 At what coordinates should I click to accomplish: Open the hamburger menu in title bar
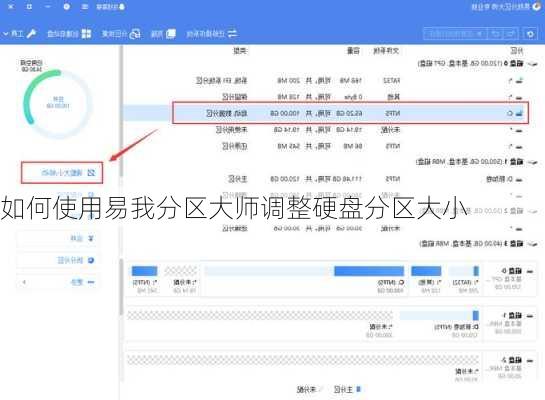point(84,7)
